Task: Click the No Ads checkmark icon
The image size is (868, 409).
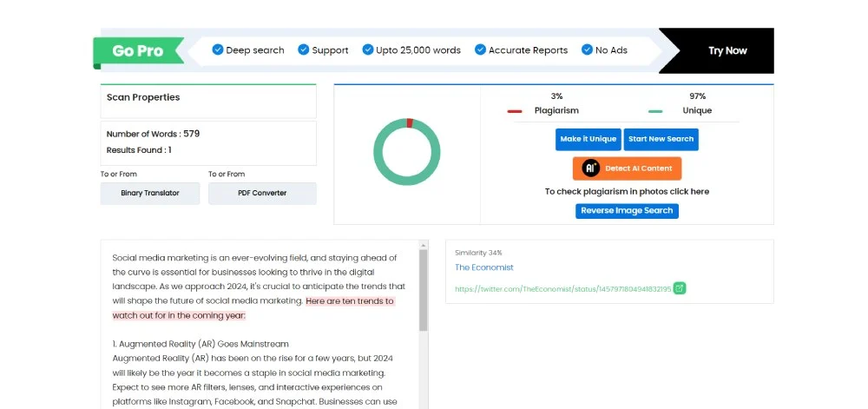Action: [587, 49]
